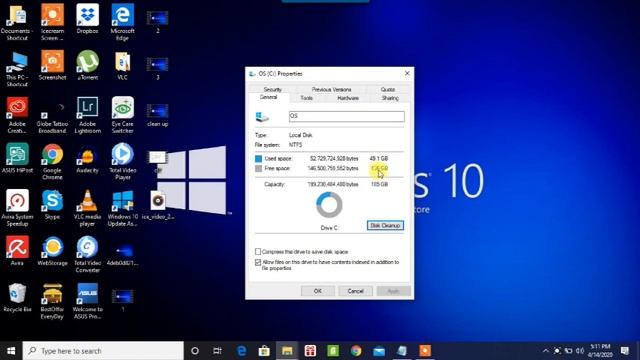640x360 pixels.
Task: Open the Recycle Bin
Action: (17, 298)
